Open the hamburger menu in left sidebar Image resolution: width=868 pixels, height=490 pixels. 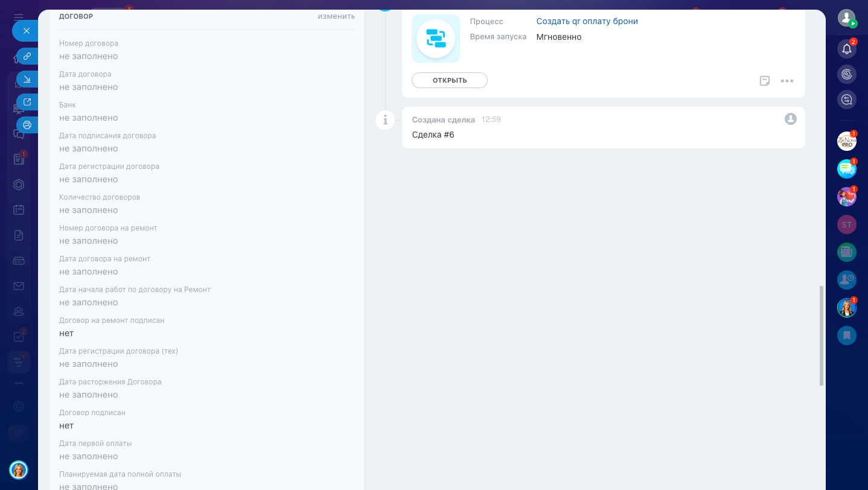pyautogui.click(x=19, y=17)
